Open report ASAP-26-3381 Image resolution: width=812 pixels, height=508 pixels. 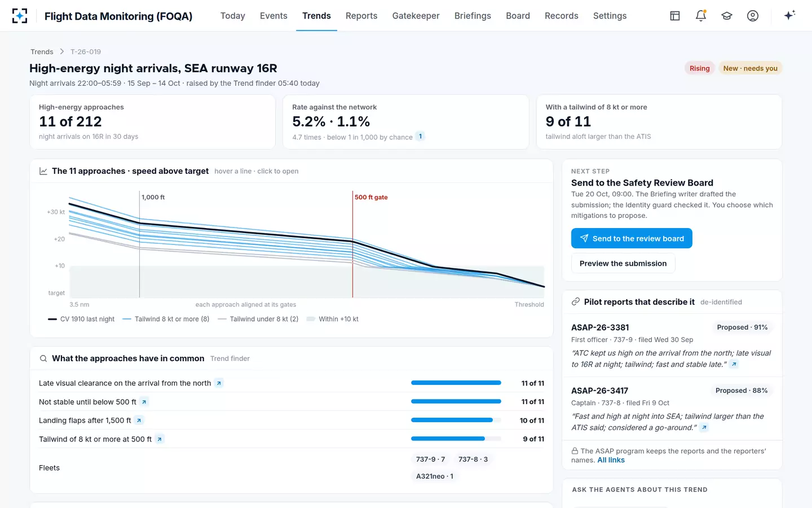point(600,327)
